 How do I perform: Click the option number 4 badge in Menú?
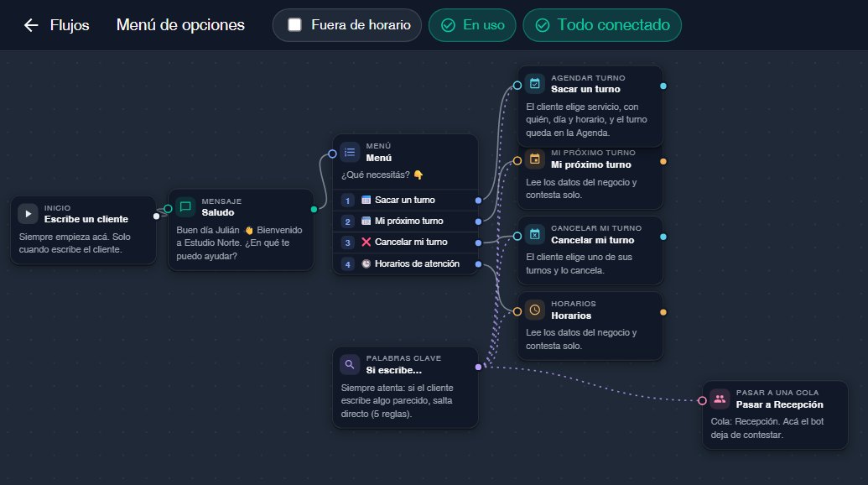[348, 264]
